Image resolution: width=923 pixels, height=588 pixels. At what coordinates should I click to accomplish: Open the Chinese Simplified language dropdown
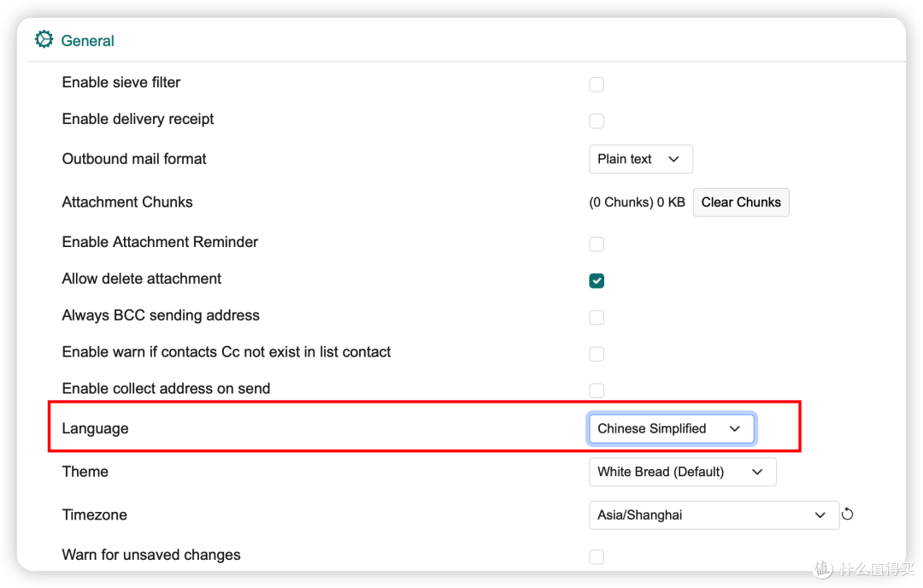click(x=671, y=428)
